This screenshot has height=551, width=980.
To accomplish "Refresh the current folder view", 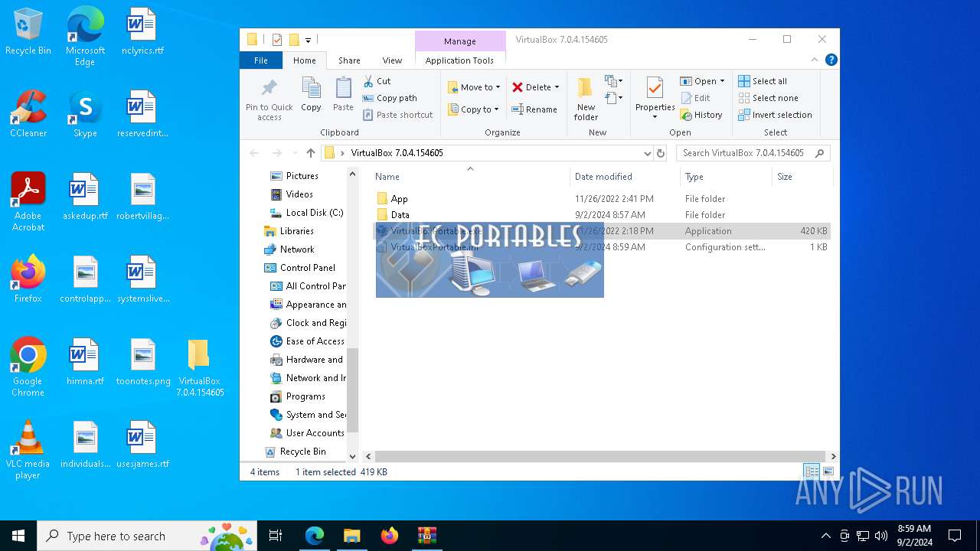I will coord(661,153).
